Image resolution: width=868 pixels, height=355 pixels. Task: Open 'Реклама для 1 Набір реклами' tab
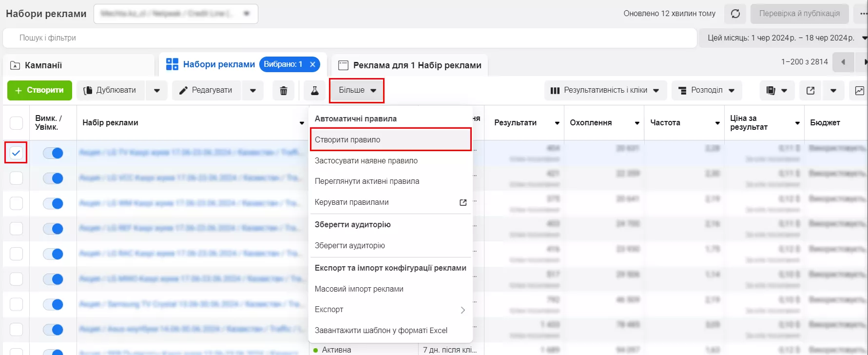[409, 65]
